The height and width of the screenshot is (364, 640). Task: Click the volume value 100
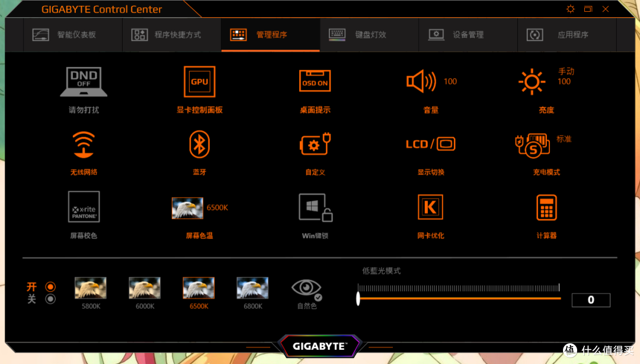450,82
